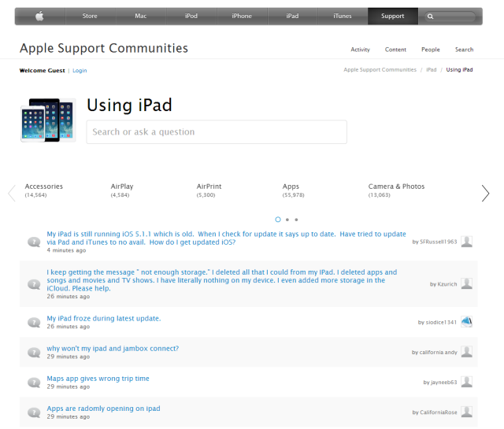The height and width of the screenshot is (429, 504).
Task: Click the 'Using iPad' page title
Action: (x=129, y=105)
